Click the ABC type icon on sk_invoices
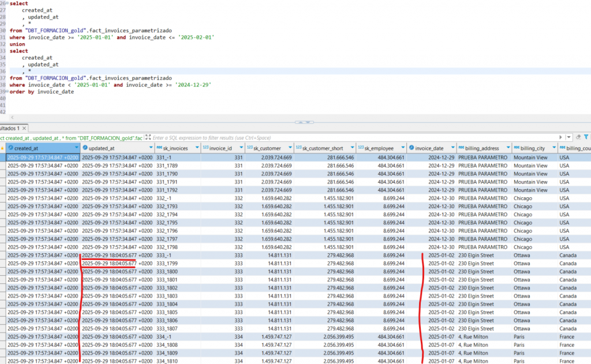 coord(159,148)
